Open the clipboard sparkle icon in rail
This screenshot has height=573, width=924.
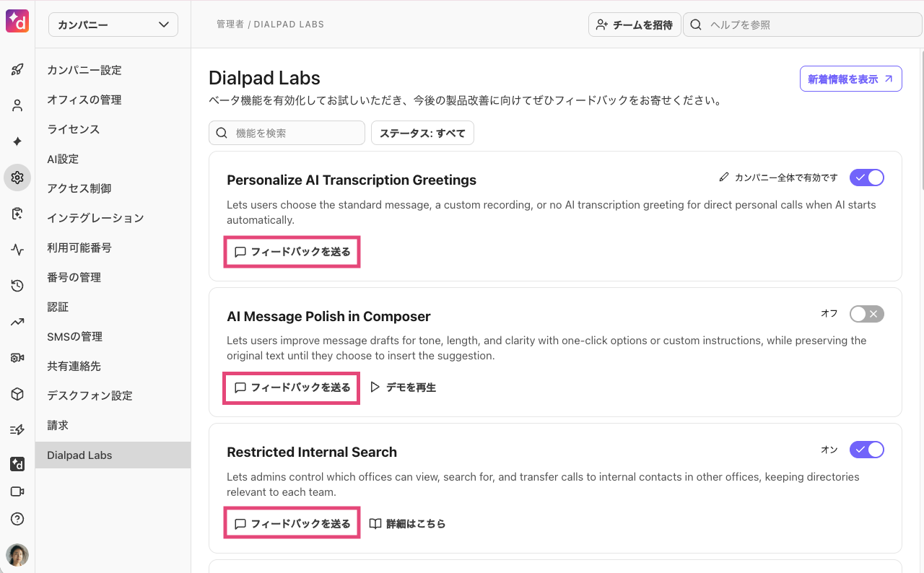click(x=17, y=214)
